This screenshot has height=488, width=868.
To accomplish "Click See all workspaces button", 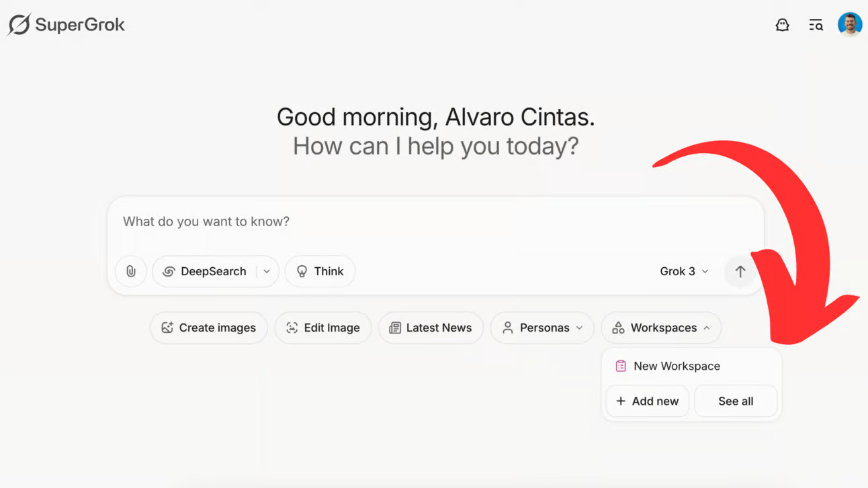I will tap(736, 401).
